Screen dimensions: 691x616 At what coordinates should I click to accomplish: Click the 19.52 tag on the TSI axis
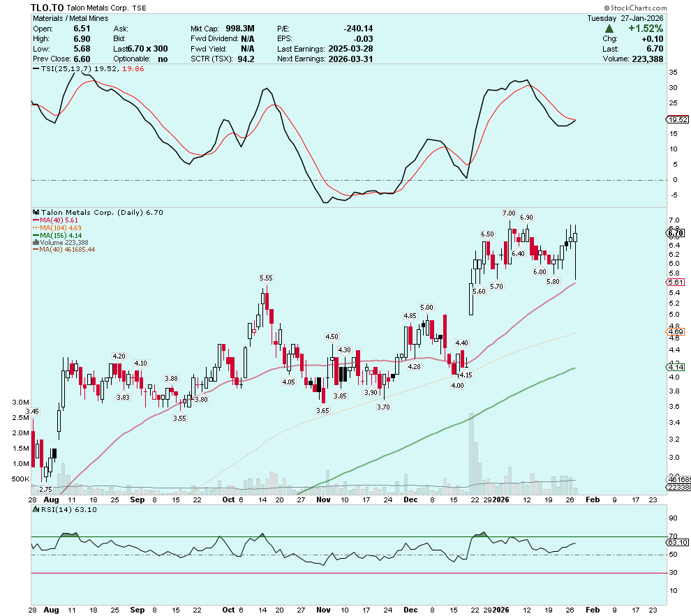[x=677, y=120]
